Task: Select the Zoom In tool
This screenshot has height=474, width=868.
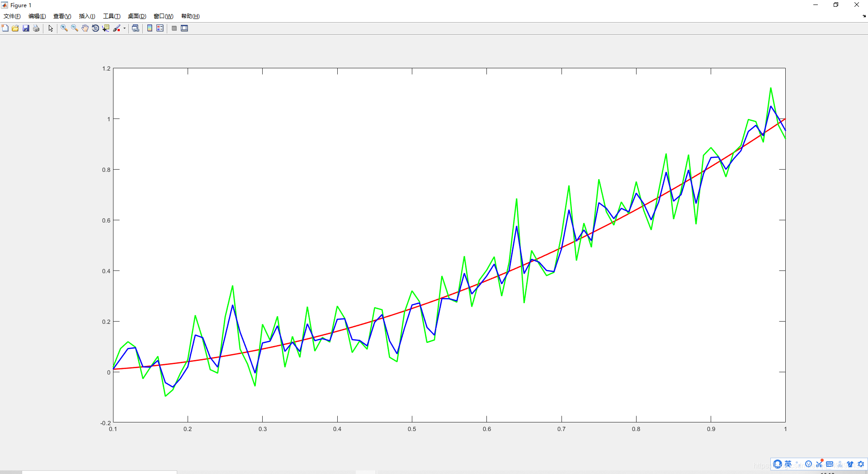Action: [x=64, y=28]
